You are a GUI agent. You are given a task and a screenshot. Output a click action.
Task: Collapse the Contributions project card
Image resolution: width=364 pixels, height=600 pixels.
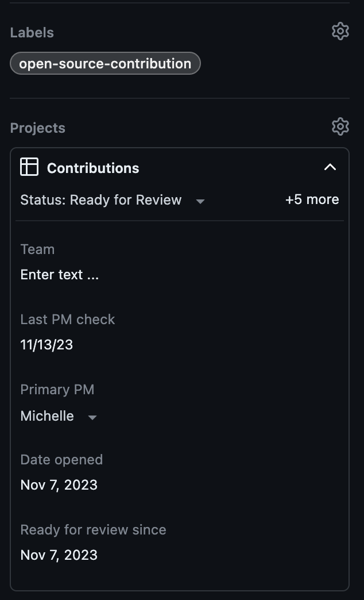pos(330,167)
